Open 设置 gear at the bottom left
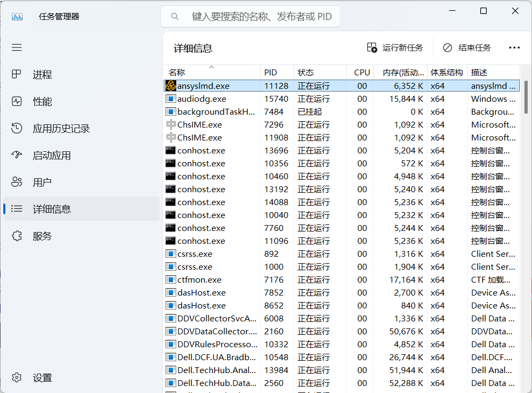Viewport: 532px width, 393px height. pyautogui.click(x=17, y=378)
